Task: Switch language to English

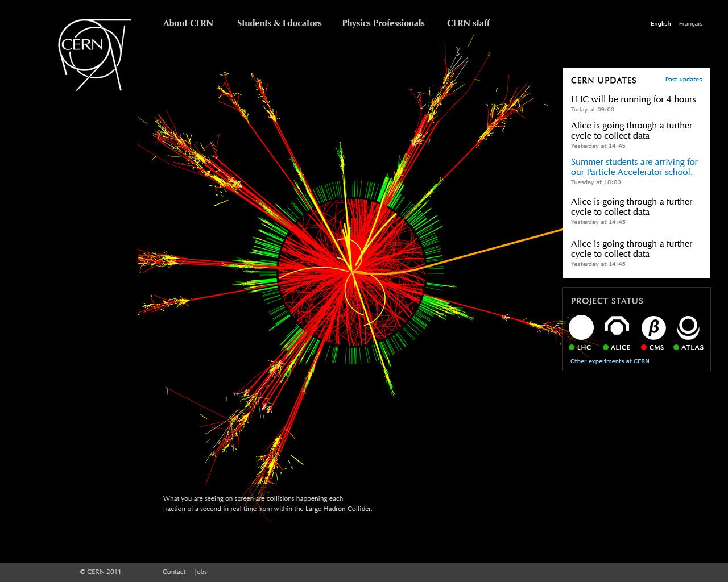Action: (x=661, y=24)
